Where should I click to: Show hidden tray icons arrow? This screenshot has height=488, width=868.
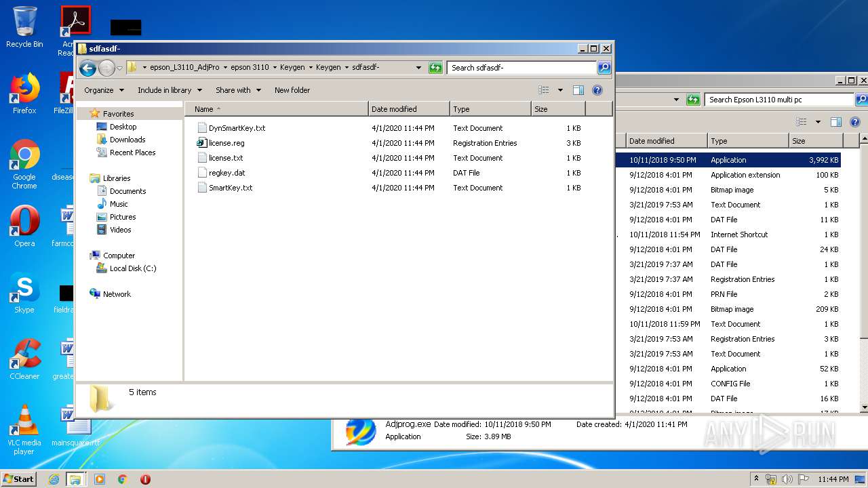click(756, 479)
